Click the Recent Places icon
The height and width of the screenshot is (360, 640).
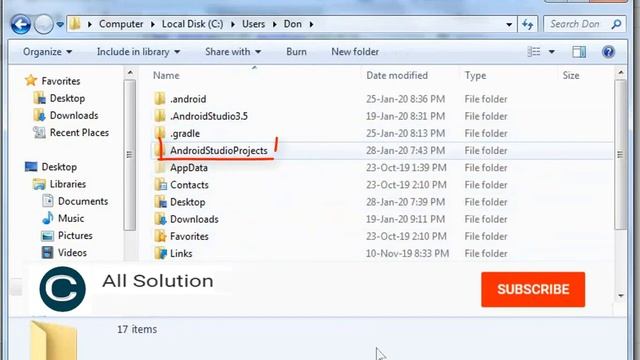pos(39,132)
